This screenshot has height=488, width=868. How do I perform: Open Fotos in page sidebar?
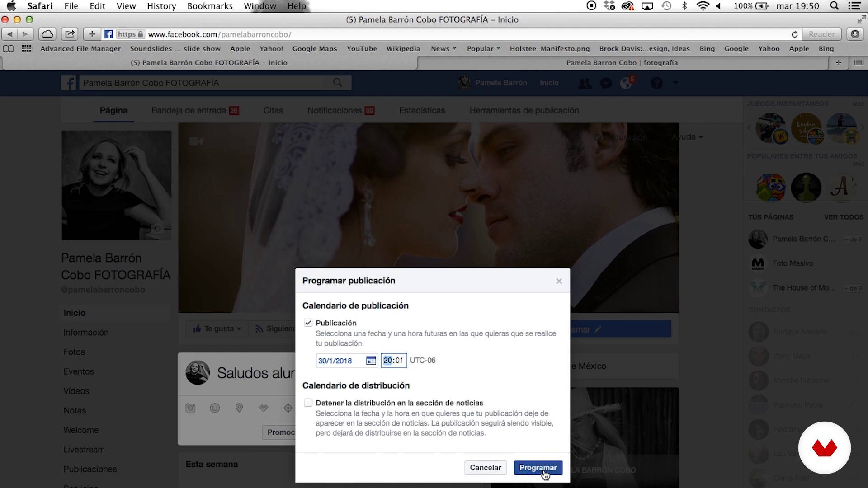click(74, 352)
